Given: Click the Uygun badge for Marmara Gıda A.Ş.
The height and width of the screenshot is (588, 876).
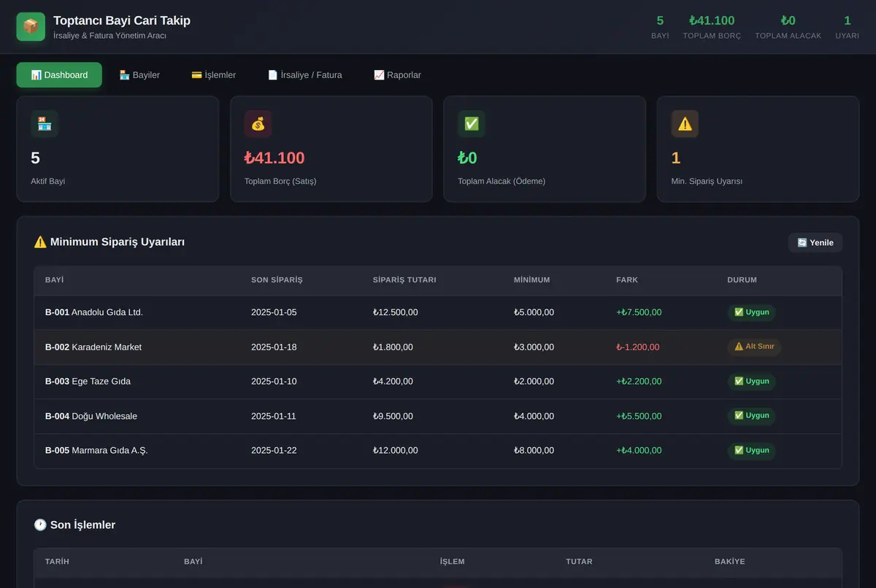Looking at the screenshot, I should click(751, 451).
